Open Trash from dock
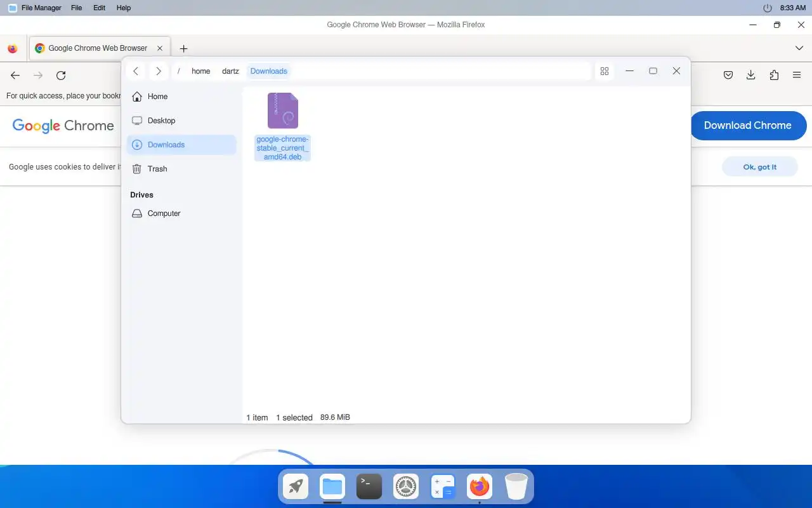 [516, 487]
